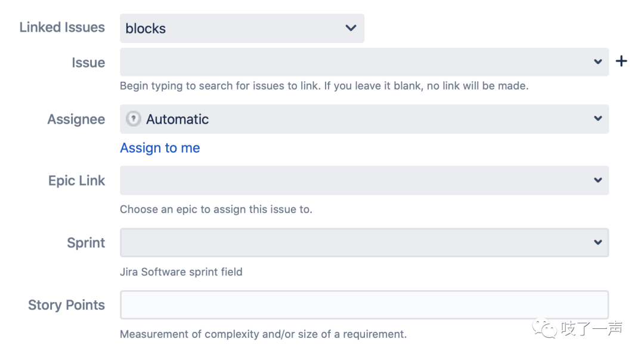
Task: Click the Assignee field label
Action: click(x=76, y=119)
